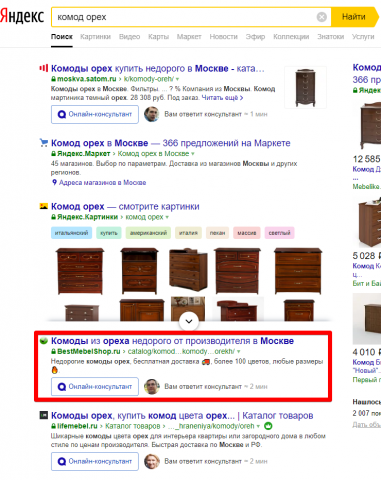Open Комоды из ореха недорого от производителя link
Screen dimensions: 381x480
[172, 341]
